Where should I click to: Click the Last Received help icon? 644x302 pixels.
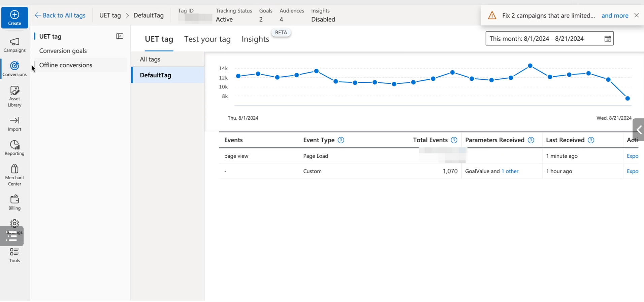tap(591, 140)
